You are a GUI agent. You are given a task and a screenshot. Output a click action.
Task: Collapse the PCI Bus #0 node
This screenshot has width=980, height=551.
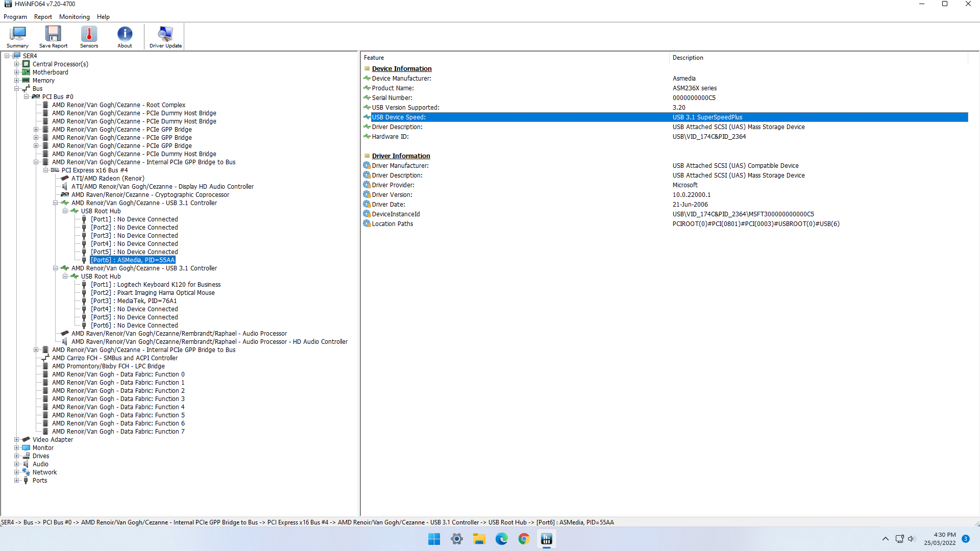pos(26,96)
